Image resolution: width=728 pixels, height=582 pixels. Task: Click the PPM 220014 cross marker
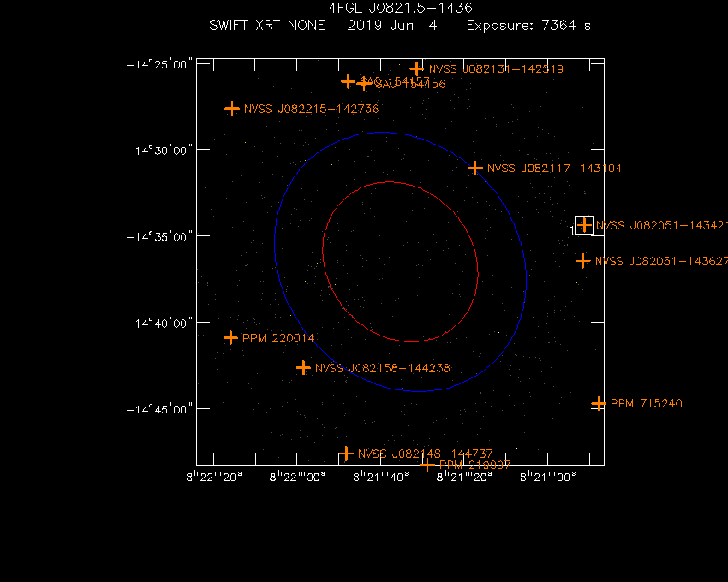click(230, 337)
